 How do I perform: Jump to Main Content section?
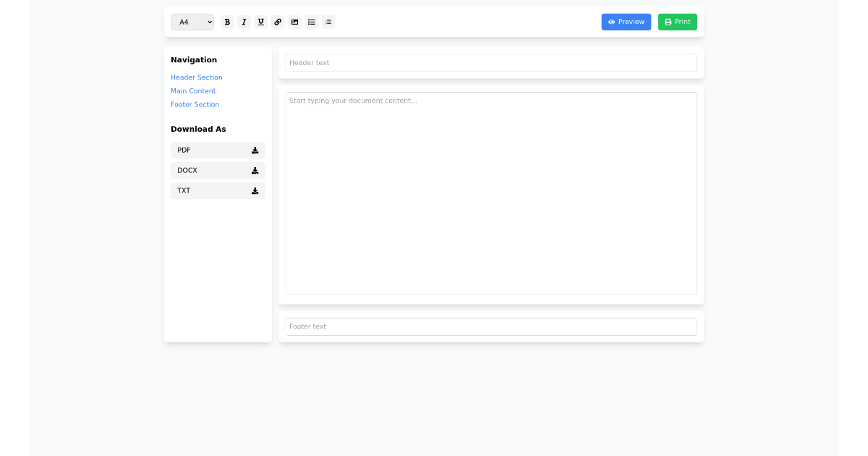point(193,90)
